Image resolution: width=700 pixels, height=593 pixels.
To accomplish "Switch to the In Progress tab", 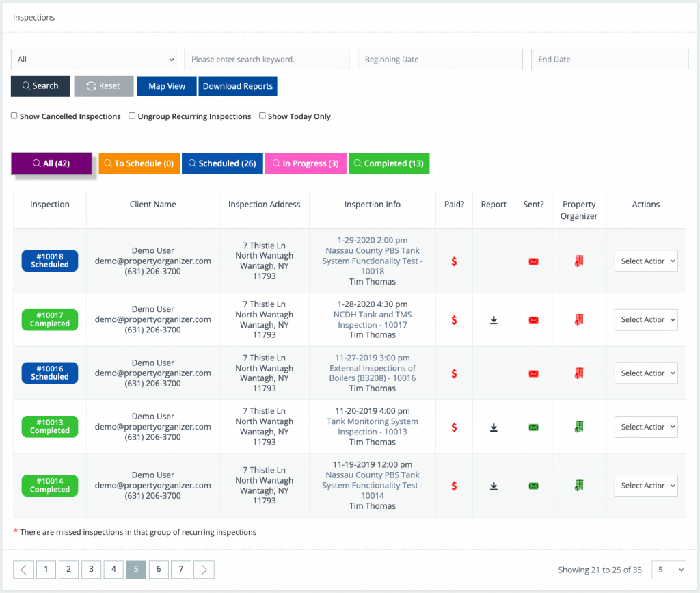I will pyautogui.click(x=306, y=163).
